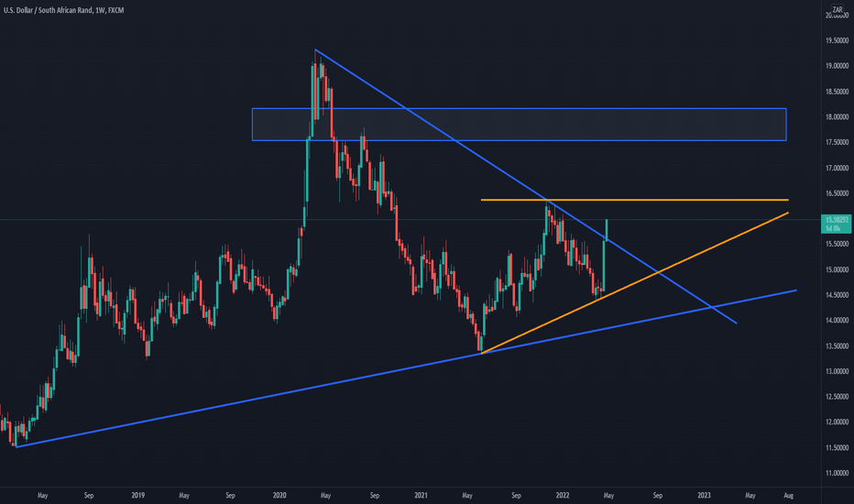854x504 pixels.
Task: Select the blue rectangle resistance zone drawing
Action: (x=519, y=125)
